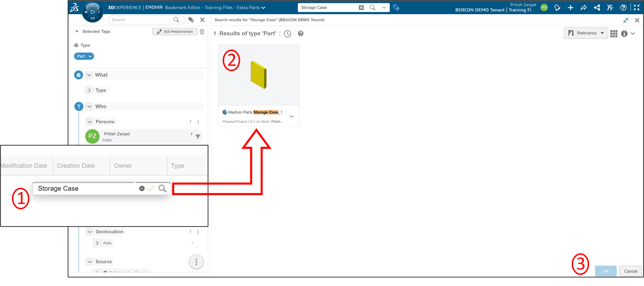Open Geolocation three-dot menu
The image size is (644, 286).
click(198, 232)
